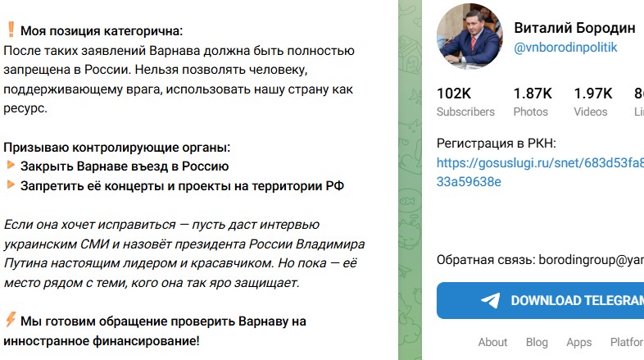The image size is (644, 360).
Task: Open the @vnborodinpolitik handle link
Action: tap(565, 48)
